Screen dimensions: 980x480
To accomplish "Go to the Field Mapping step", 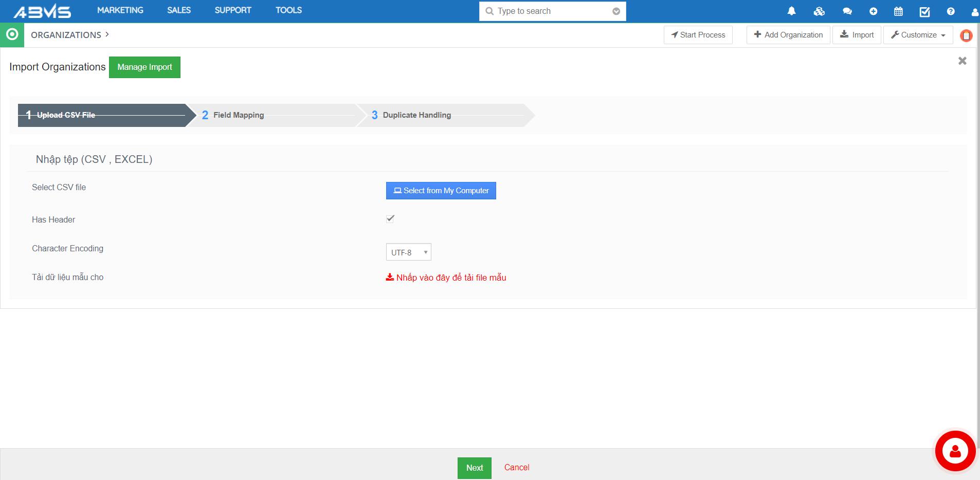I will [x=239, y=115].
